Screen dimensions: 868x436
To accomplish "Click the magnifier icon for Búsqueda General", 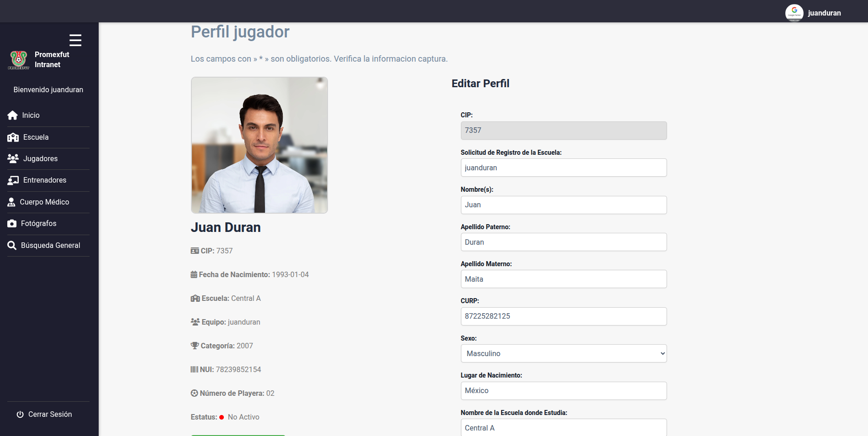I will click(12, 245).
